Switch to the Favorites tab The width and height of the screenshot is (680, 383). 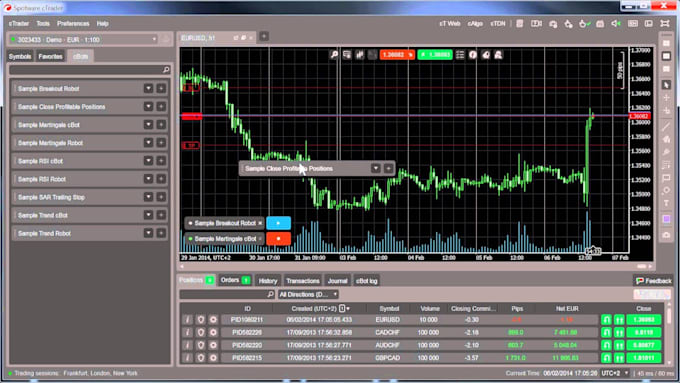[x=50, y=56]
